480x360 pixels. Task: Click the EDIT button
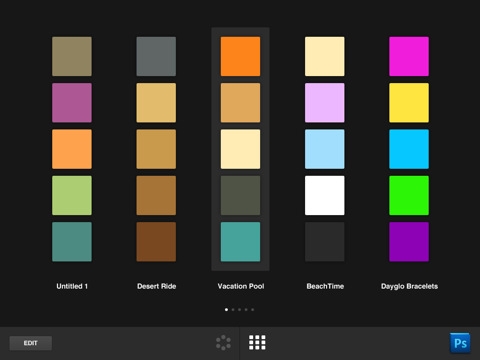click(x=31, y=343)
